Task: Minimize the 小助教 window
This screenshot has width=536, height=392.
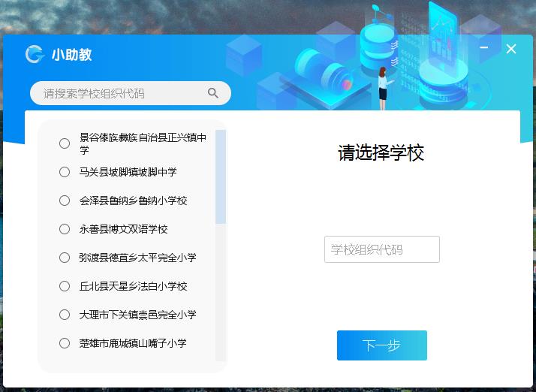Action: point(483,47)
